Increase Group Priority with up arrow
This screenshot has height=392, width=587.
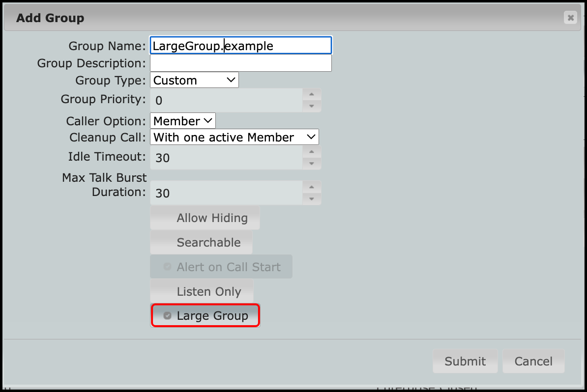tap(311, 95)
